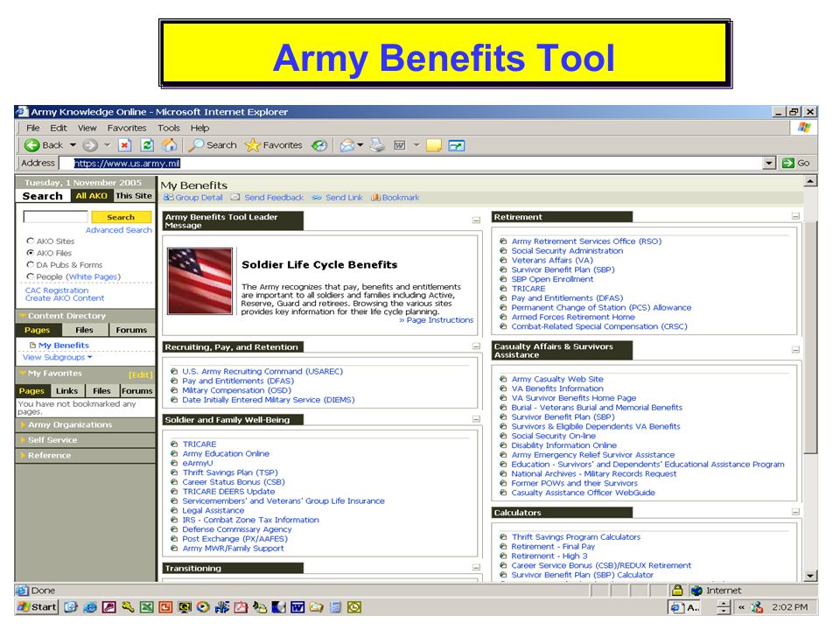Click the Edit link in My Favorites
840x630 pixels.
(x=140, y=374)
